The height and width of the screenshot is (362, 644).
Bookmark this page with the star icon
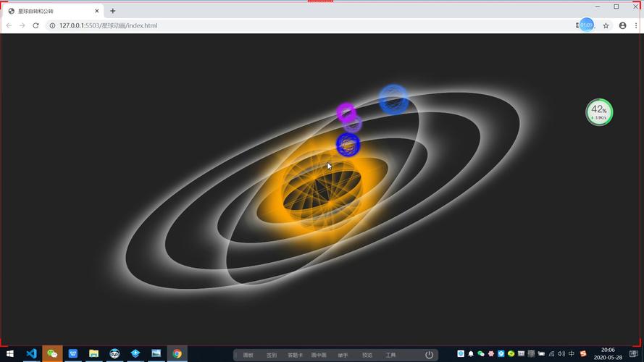(x=606, y=25)
